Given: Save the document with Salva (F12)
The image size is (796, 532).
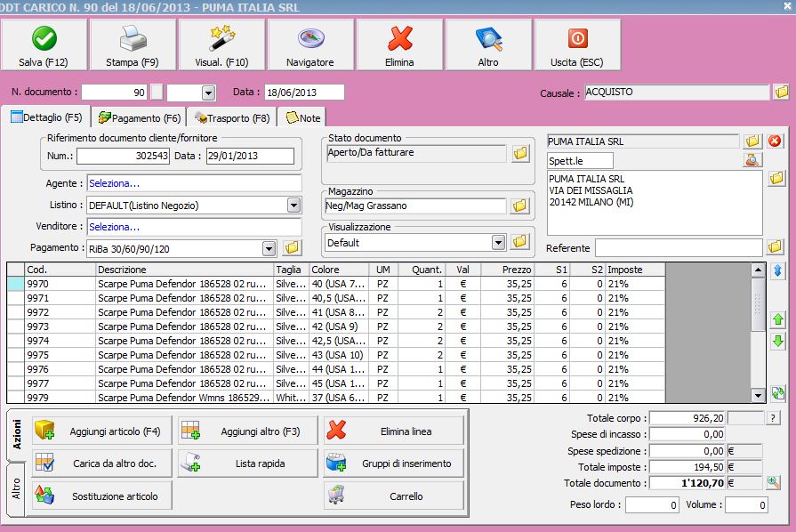Looking at the screenshot, I should [x=44, y=44].
